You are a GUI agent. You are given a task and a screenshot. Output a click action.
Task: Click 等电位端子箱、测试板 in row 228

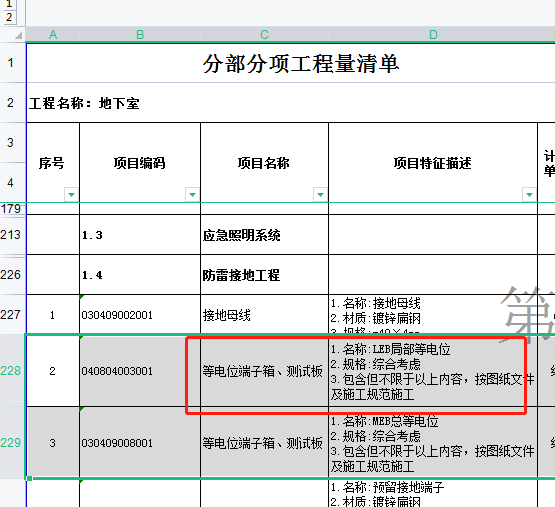click(264, 371)
